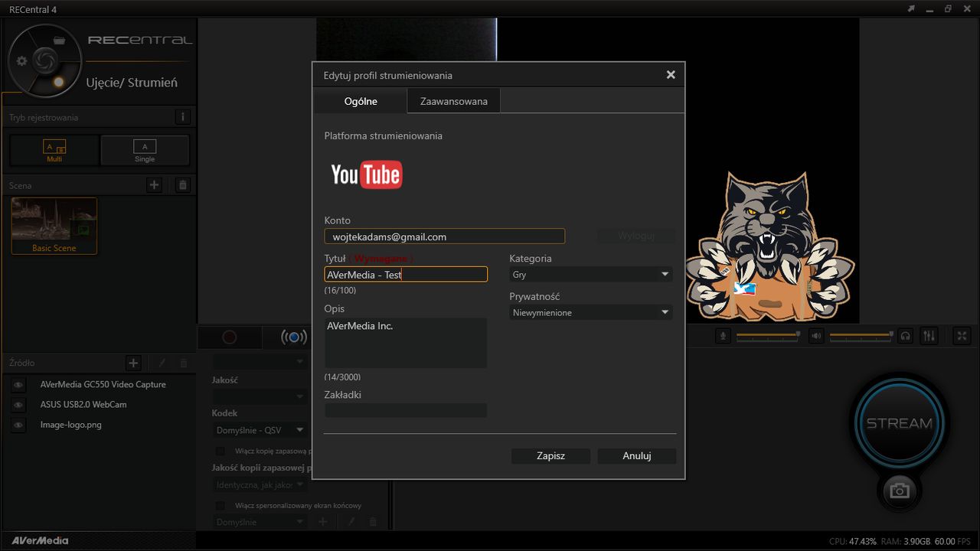Mute the microphone icon
Viewport: 980px width, 551px height.
(x=723, y=336)
